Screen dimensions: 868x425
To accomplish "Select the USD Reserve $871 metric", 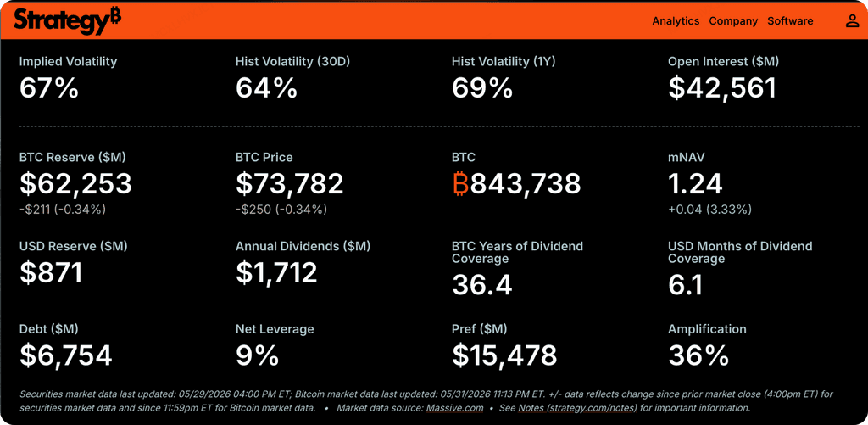I will tap(51, 272).
